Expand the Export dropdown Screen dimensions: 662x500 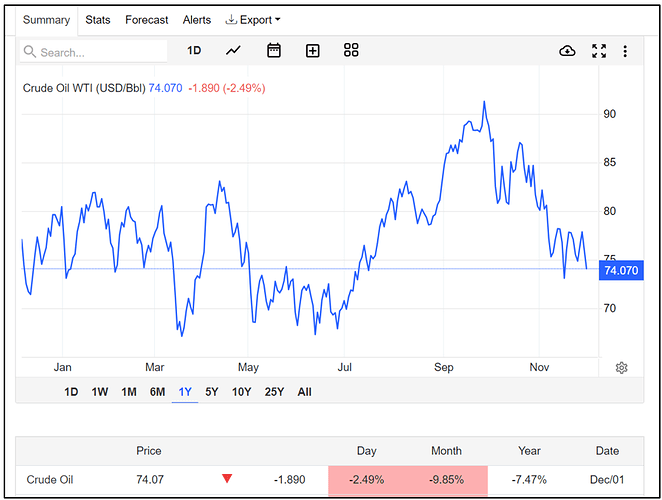(x=253, y=20)
